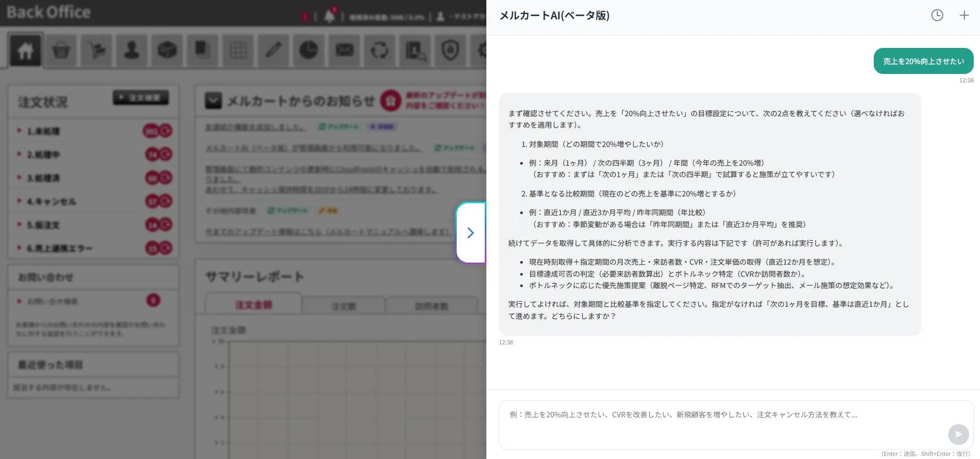The height and width of the screenshot is (459, 980).
Task: Click the clock badge beside 1.未処理
Action: point(165,131)
